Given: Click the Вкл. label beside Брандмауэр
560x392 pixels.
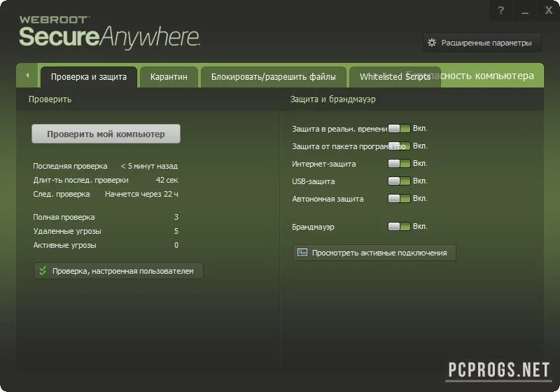Looking at the screenshot, I should 420,226.
